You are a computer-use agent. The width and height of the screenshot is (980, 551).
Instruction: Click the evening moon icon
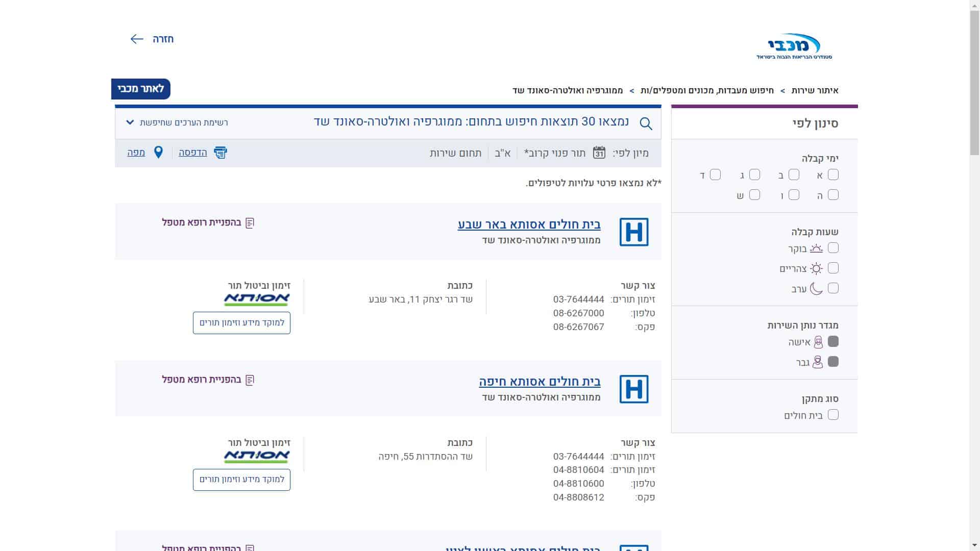816,289
